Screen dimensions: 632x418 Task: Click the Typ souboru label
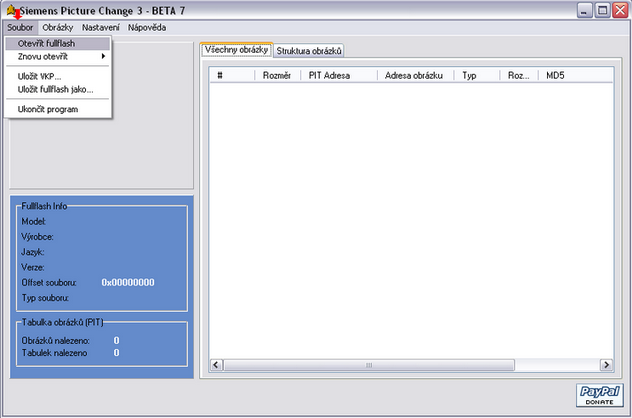tap(45, 298)
